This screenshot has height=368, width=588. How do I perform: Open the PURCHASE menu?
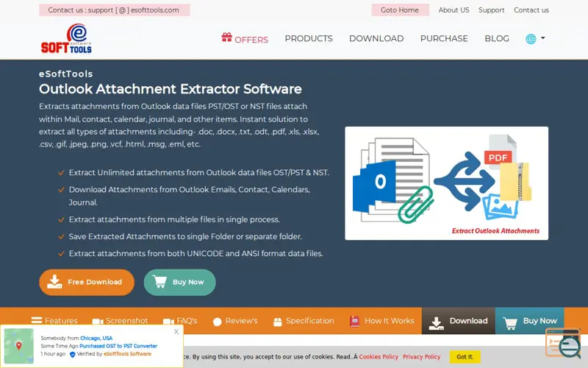click(444, 39)
